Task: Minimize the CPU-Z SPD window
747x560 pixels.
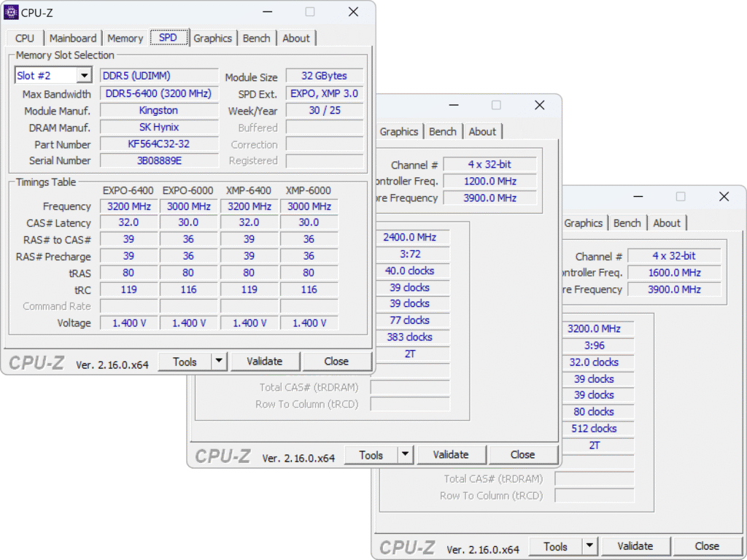Action: coord(267,12)
